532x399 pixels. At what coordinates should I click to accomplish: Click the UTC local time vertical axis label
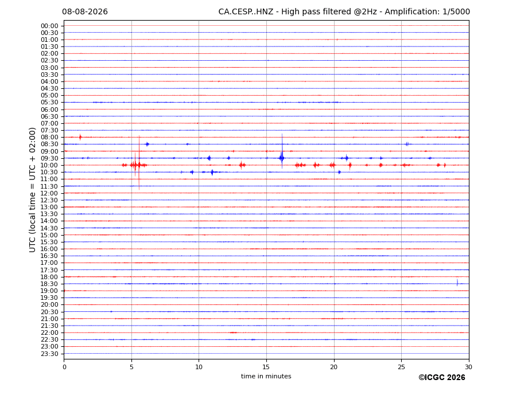32,190
